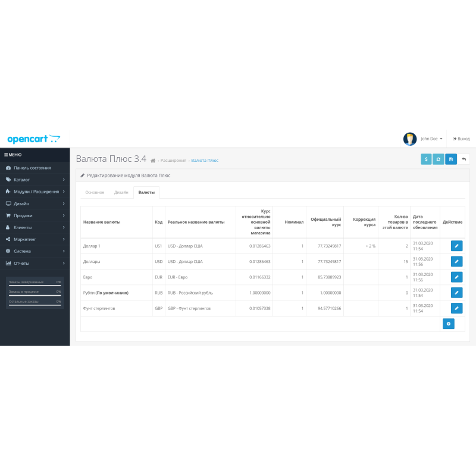Viewport: 476px width, 476px height.
Task: Edit the Фунт стерлингов row
Action: click(456, 308)
